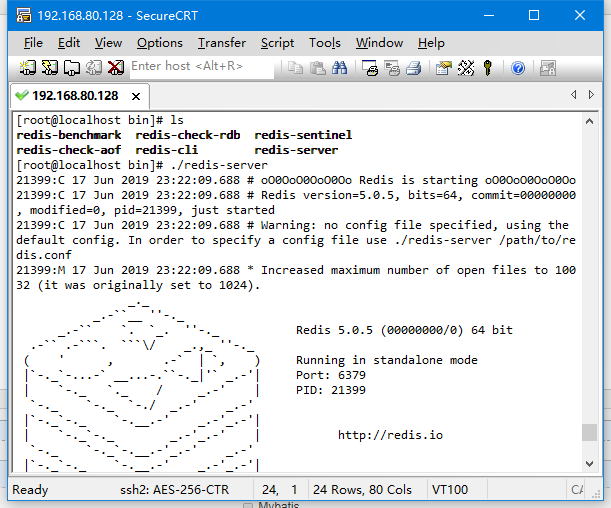This screenshot has width=611, height=508.
Task: Click tab scroll right arrow
Action: [x=591, y=95]
